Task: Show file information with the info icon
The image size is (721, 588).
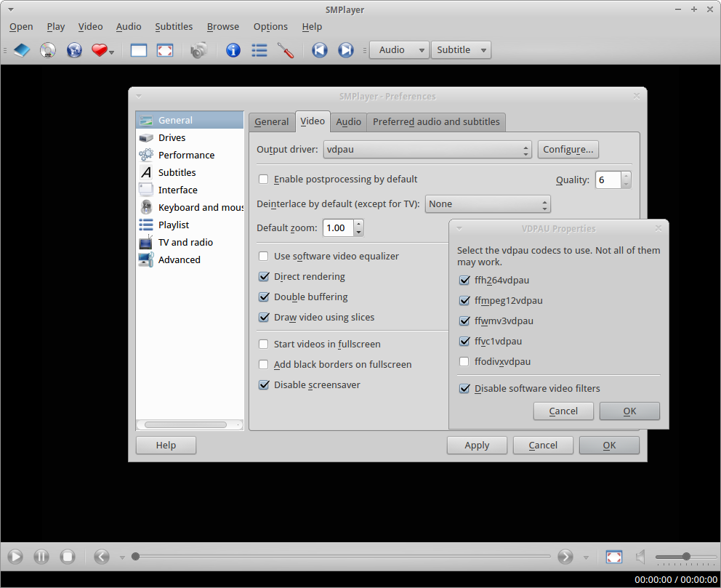Action: point(233,50)
